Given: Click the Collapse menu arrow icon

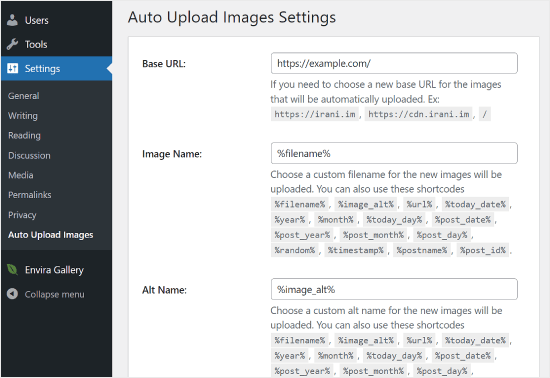Looking at the screenshot, I should point(12,294).
